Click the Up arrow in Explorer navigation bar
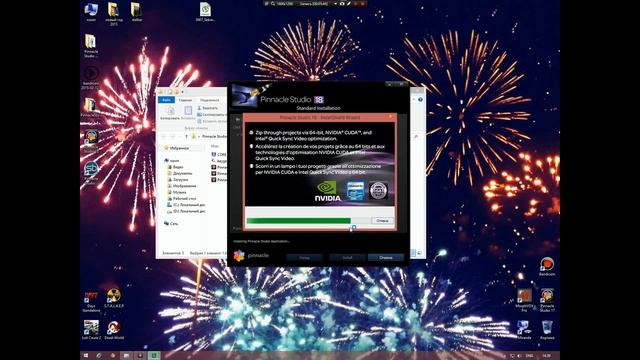The width and height of the screenshot is (640, 360). coord(186,136)
